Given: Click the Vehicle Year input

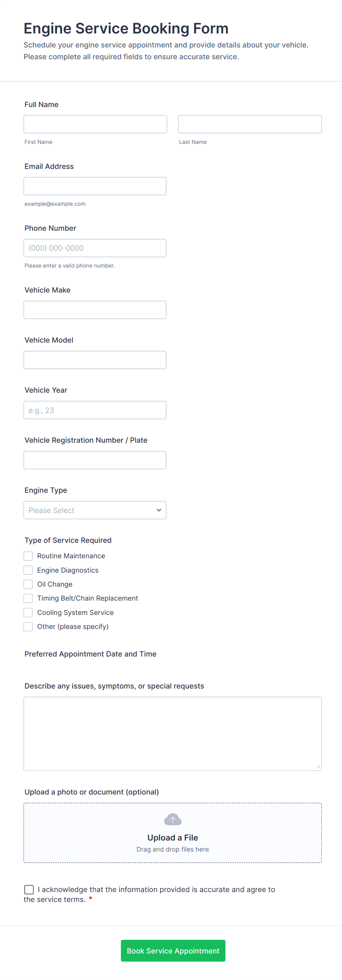Looking at the screenshot, I should (x=95, y=410).
